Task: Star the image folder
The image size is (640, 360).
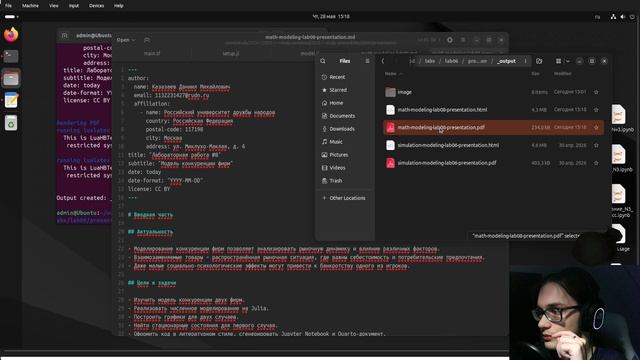Action: click(x=596, y=92)
